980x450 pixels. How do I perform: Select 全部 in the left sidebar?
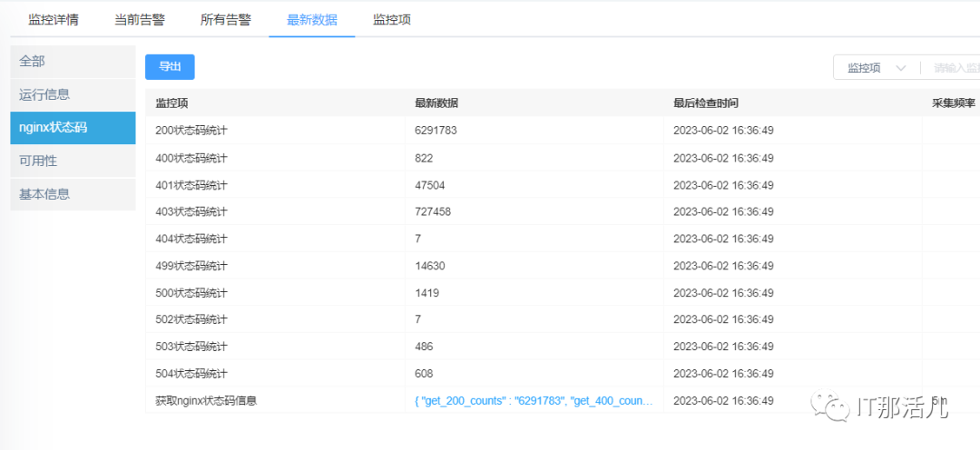73,62
